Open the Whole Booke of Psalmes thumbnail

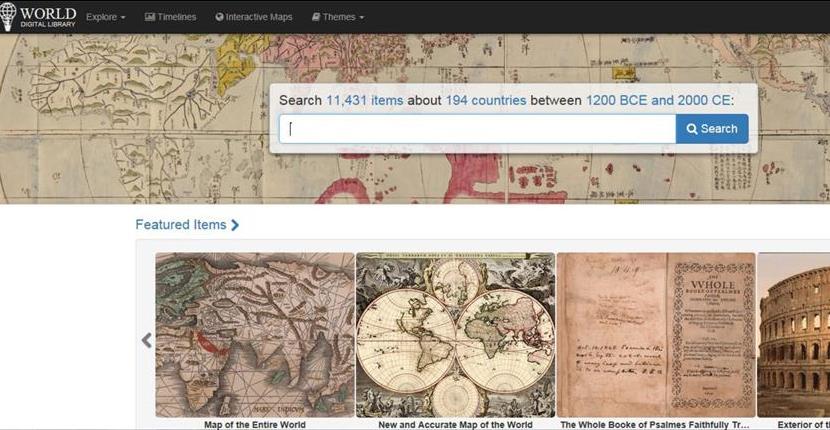655,334
